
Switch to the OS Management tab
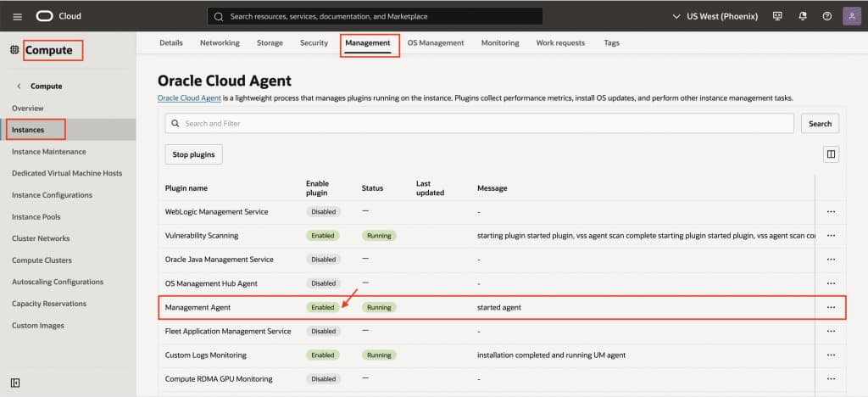pos(436,42)
